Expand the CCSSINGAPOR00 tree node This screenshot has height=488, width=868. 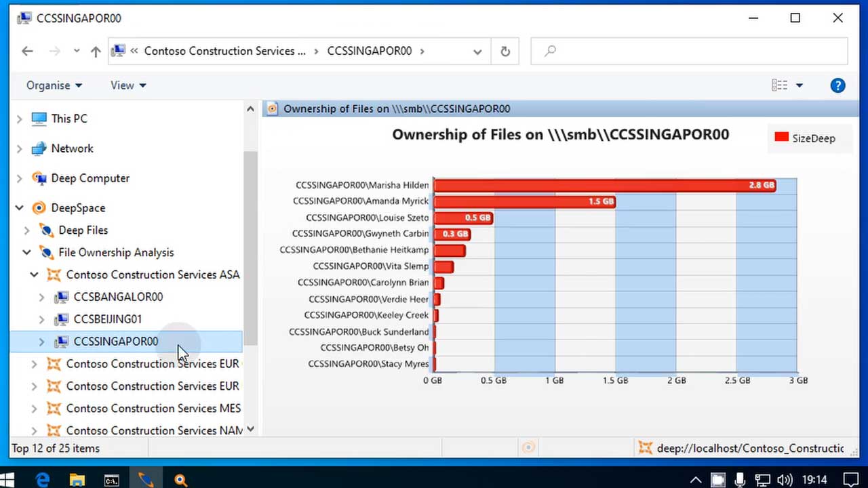[x=41, y=342]
